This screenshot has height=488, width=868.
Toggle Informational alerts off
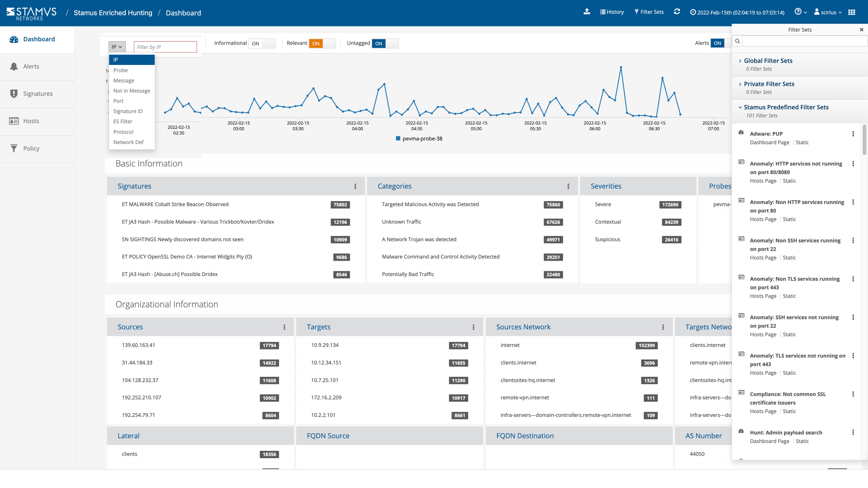(x=262, y=43)
